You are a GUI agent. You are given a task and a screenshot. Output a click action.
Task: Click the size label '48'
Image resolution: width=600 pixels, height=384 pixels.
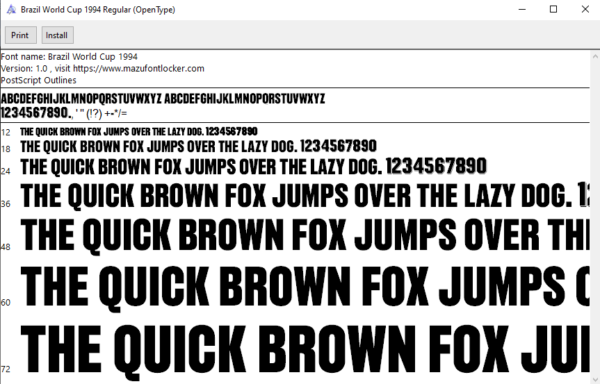point(6,247)
